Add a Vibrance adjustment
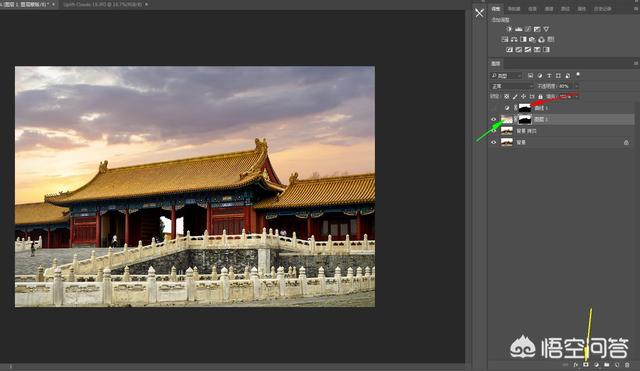This screenshot has width=640, height=371. [x=546, y=29]
